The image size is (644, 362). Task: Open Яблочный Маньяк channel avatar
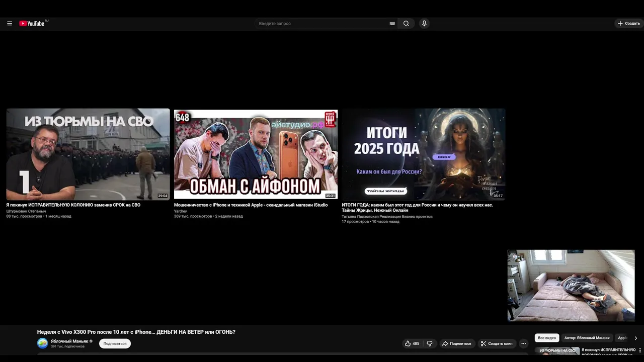tap(43, 343)
